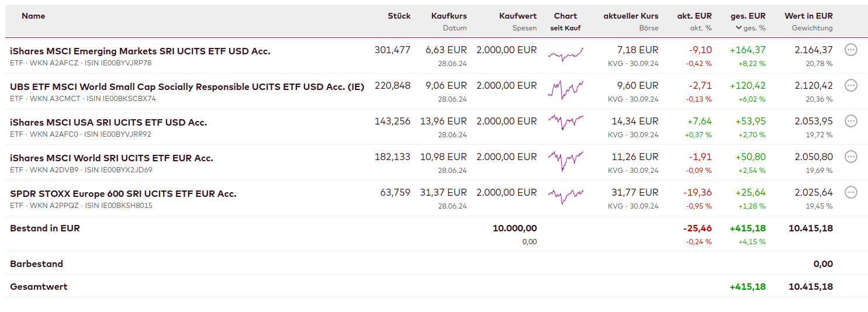Image resolution: width=868 pixels, height=312 pixels.
Task: Open options menu for iShares Emerging Markets ETF
Action: pyautogui.click(x=851, y=50)
